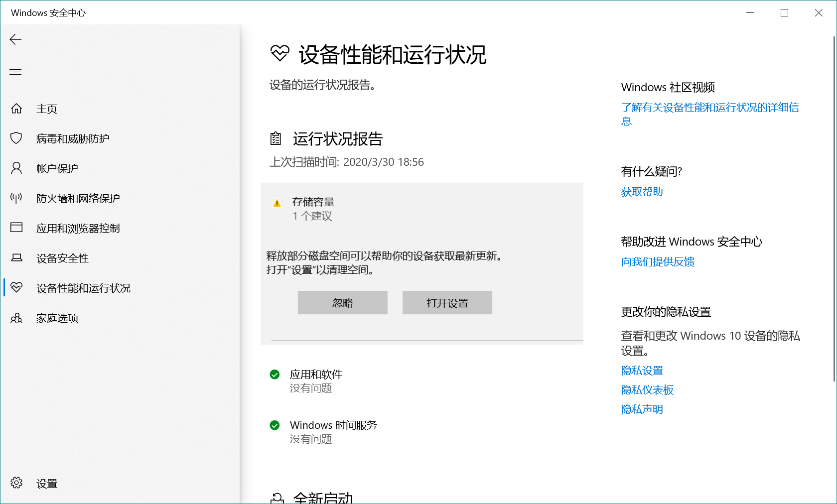Click the person icon for 帐户保护
This screenshot has height=504, width=837.
tap(16, 168)
